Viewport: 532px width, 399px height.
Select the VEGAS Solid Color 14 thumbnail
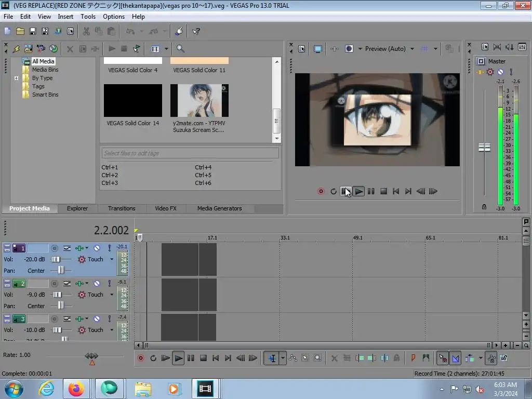(132, 100)
